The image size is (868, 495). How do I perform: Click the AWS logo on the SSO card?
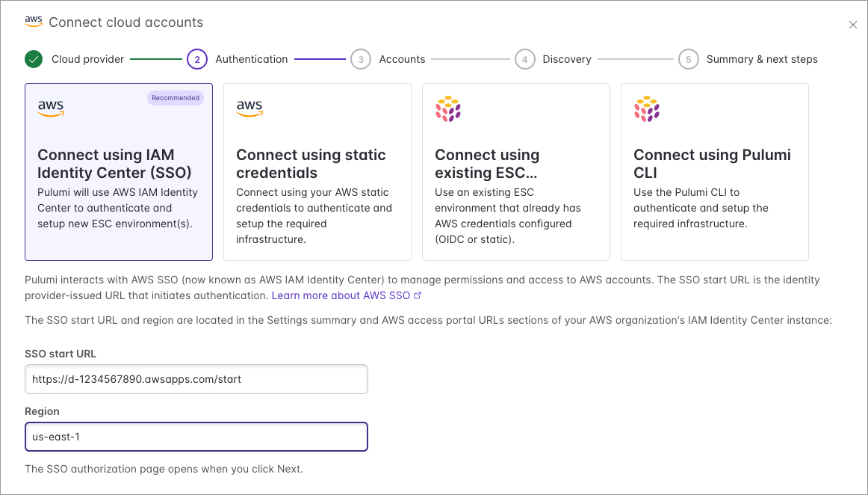[51, 108]
